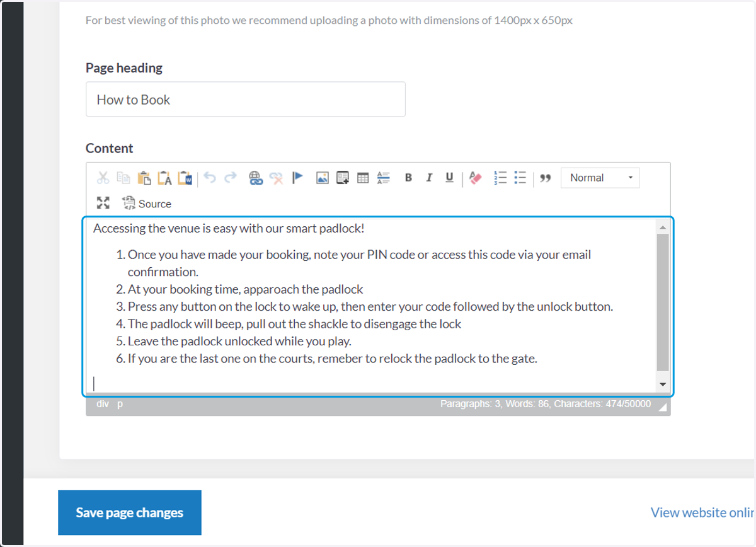This screenshot has height=547, width=756.
Task: Click 'Accessing the venue is easy' line
Action: pyautogui.click(x=229, y=228)
